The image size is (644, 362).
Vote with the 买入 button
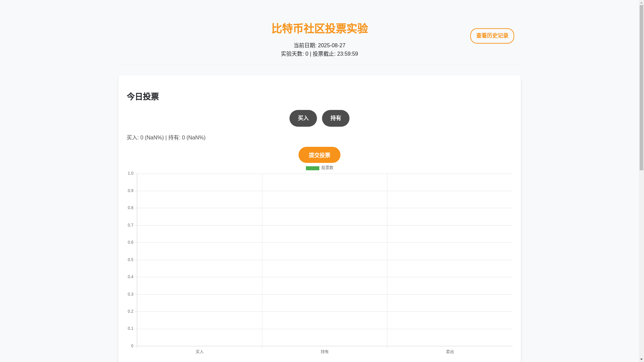(303, 118)
